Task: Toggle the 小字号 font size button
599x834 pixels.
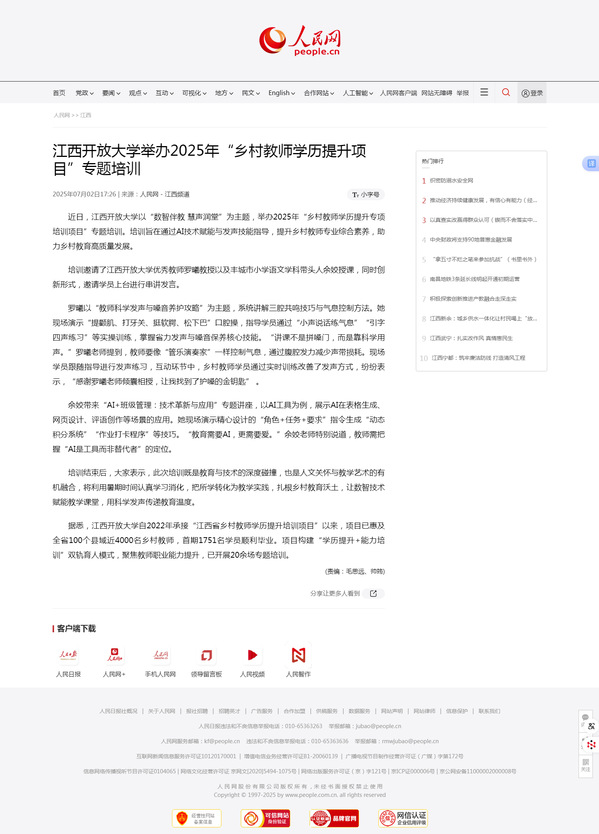Action: 365,195
